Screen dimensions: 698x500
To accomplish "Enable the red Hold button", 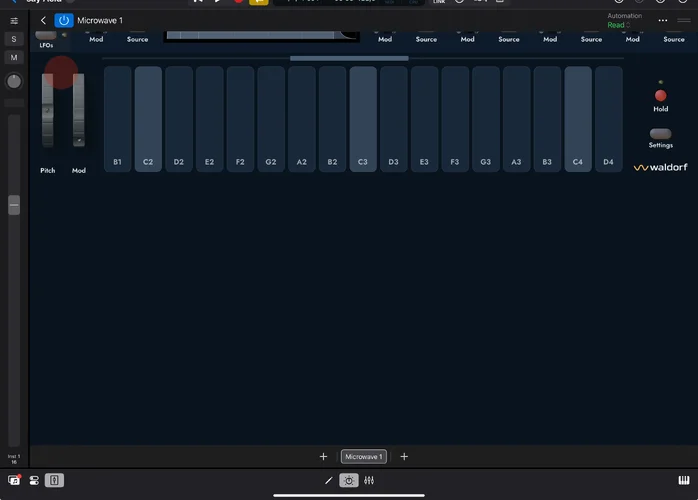I will click(x=660, y=95).
